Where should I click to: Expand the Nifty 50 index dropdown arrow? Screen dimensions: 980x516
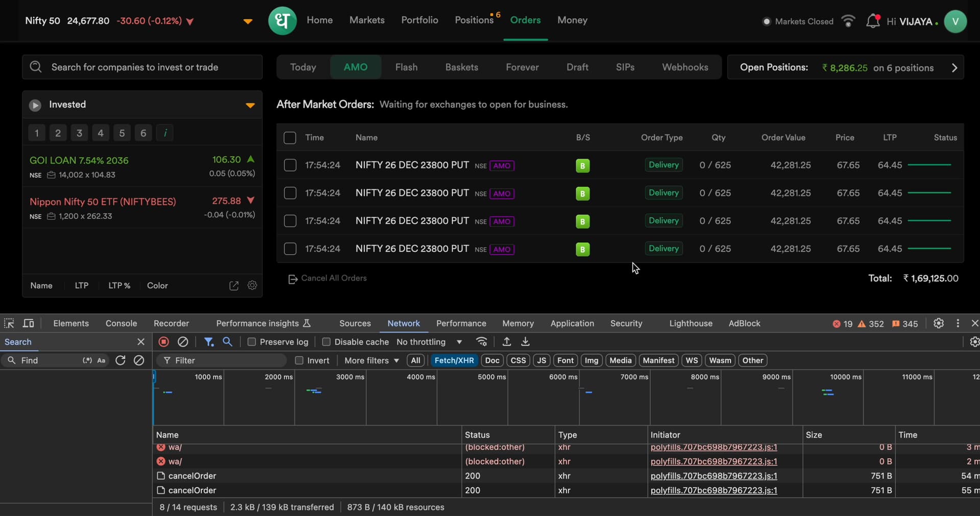coord(248,21)
